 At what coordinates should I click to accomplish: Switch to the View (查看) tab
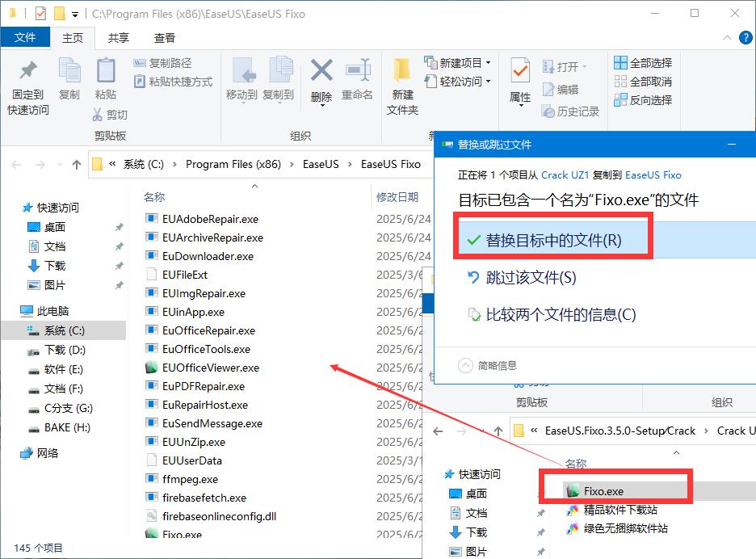[x=165, y=38]
